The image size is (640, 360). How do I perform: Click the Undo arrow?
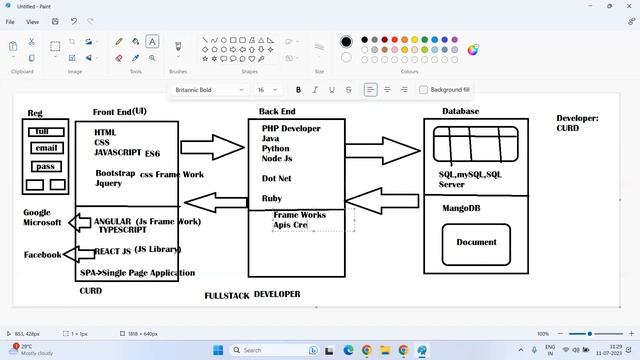click(x=73, y=21)
